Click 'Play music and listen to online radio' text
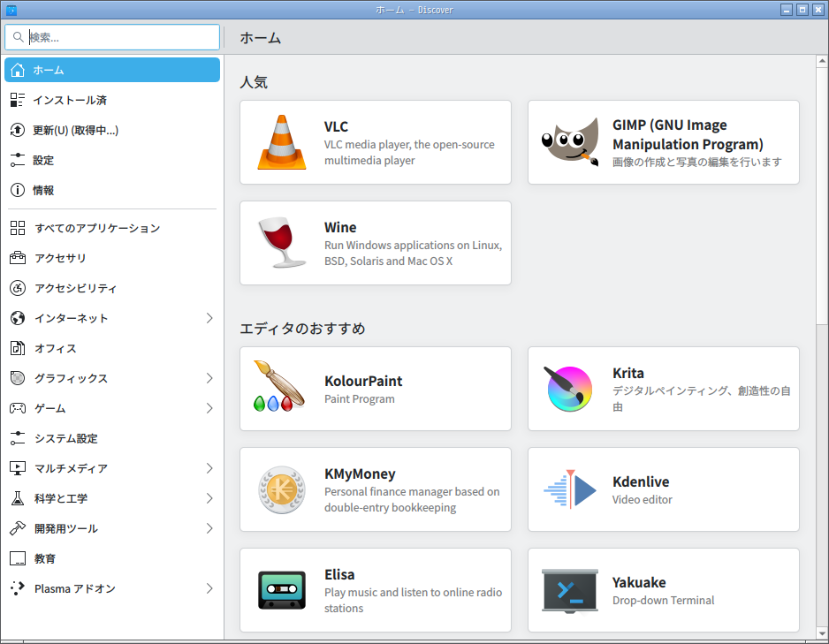Viewport: 829px width, 644px height. pos(413,592)
